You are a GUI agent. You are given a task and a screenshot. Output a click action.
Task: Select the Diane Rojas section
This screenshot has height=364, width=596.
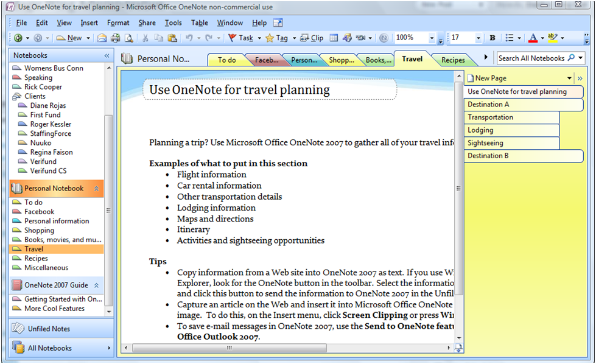(x=48, y=106)
